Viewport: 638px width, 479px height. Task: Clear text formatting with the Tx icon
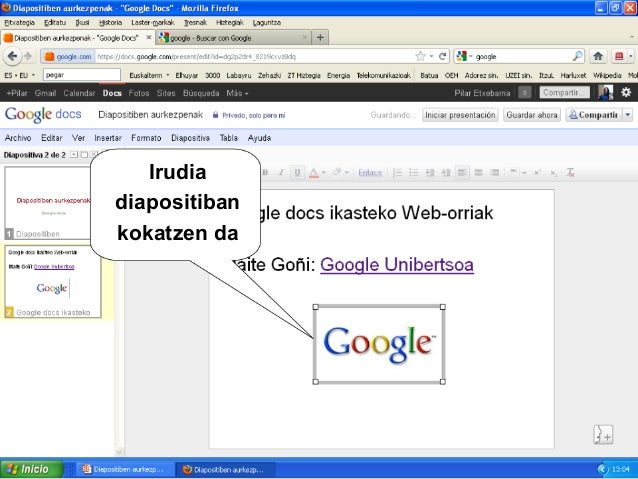coord(570,173)
